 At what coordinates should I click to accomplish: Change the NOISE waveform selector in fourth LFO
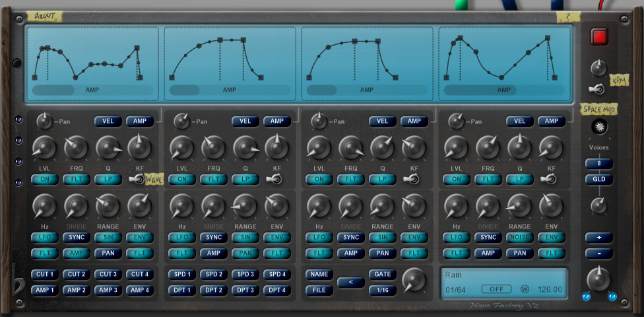[x=520, y=237]
